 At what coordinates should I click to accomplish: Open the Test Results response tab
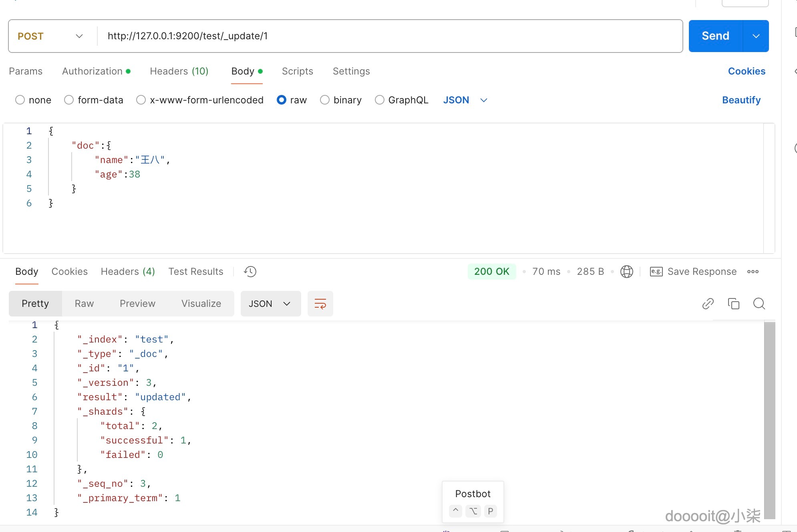[x=195, y=272]
